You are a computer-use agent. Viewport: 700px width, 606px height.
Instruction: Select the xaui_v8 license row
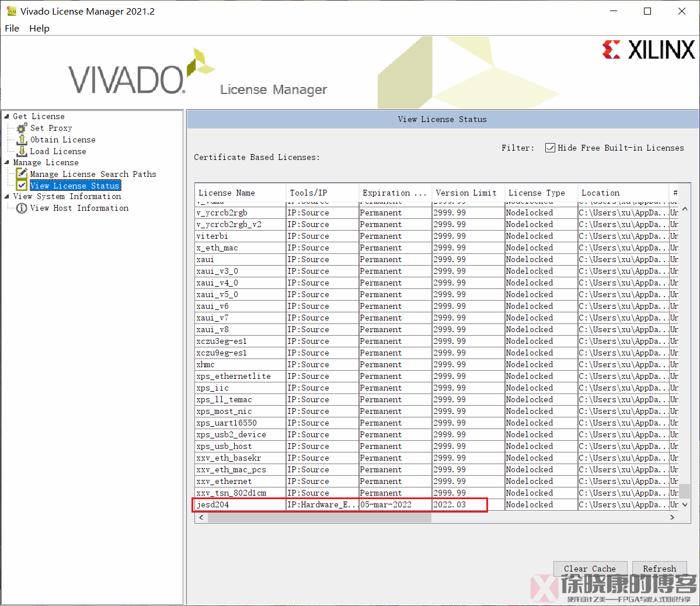click(x=437, y=330)
